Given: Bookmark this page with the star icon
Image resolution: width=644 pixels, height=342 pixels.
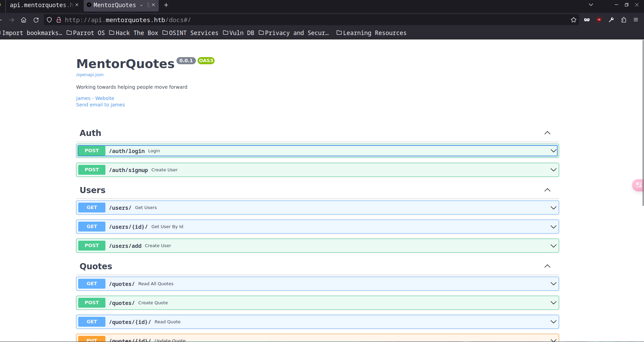Looking at the screenshot, I should point(574,20).
